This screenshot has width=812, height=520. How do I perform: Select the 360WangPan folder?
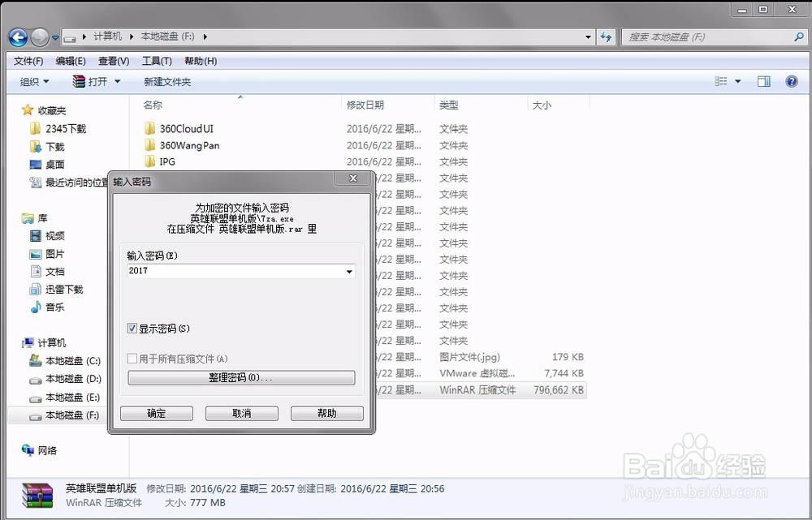pyautogui.click(x=182, y=145)
